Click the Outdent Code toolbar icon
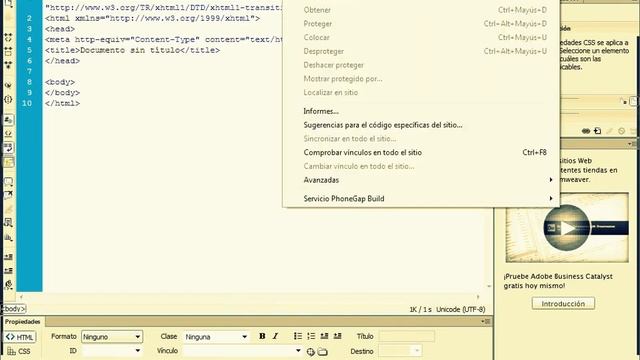 coord(8,271)
